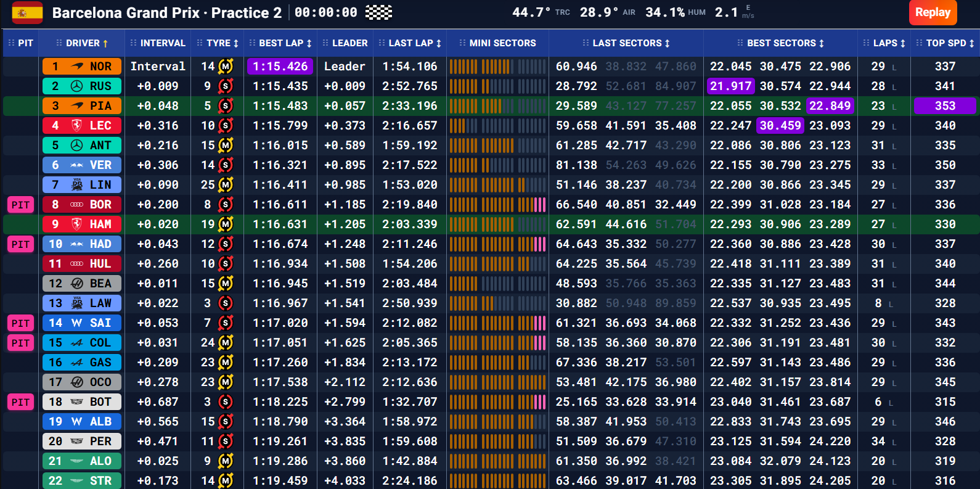Click the soft tyre icon in LAW row
Screen dimensions: 980x489
tap(226, 303)
